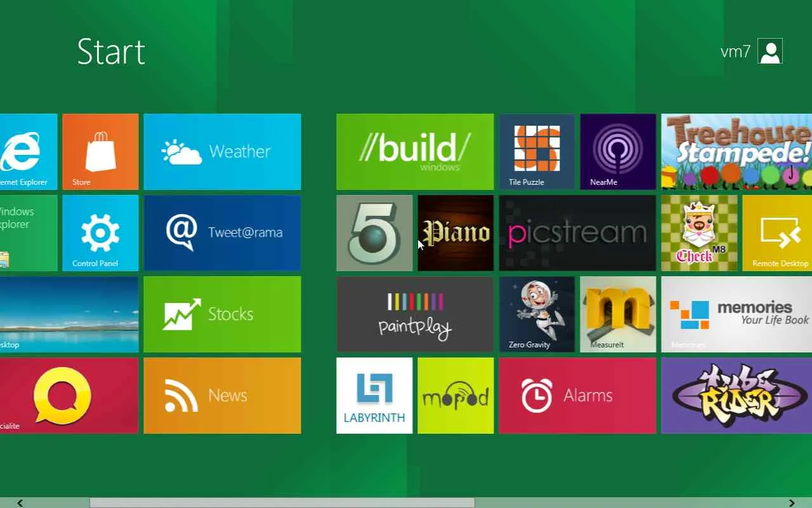Click the right scroll arrow

791,503
